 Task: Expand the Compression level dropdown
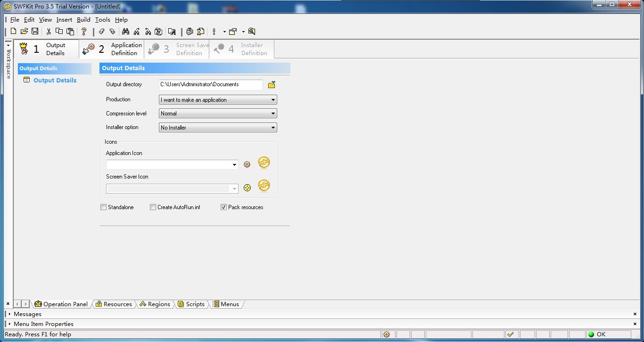(x=218, y=114)
